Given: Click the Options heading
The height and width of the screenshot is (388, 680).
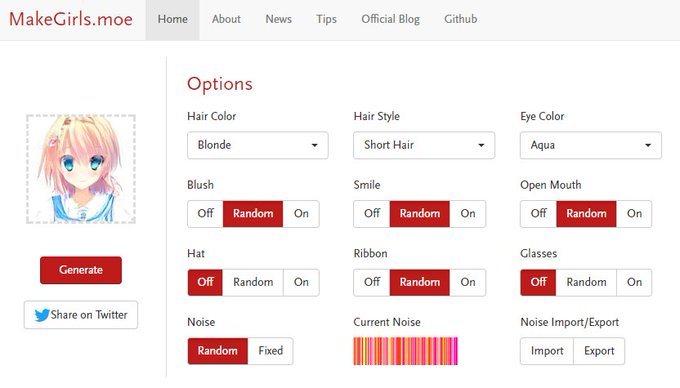Looking at the screenshot, I should point(219,84).
